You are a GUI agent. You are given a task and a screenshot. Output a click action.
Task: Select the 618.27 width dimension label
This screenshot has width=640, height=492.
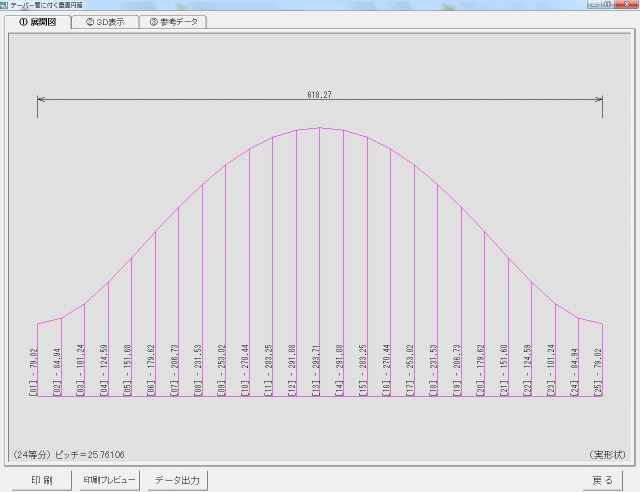[x=320, y=95]
